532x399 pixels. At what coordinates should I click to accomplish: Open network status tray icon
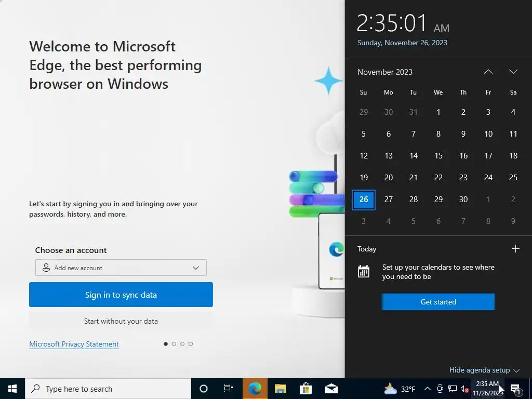pos(453,389)
